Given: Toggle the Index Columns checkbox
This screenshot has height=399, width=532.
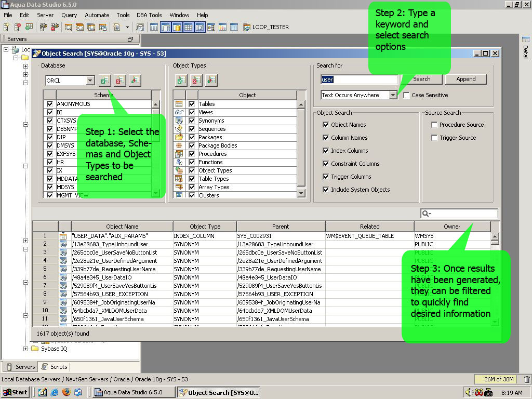Looking at the screenshot, I should click(x=326, y=151).
